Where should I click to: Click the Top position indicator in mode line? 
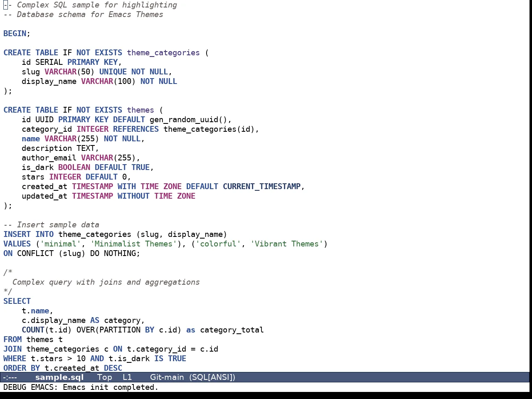click(x=105, y=377)
